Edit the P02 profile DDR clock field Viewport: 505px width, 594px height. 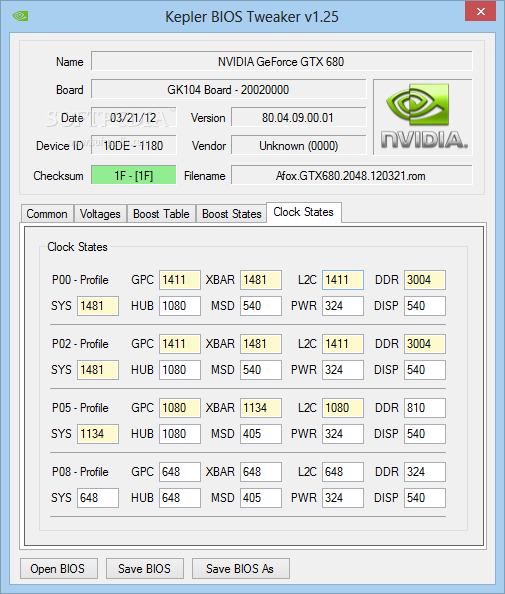click(x=425, y=344)
